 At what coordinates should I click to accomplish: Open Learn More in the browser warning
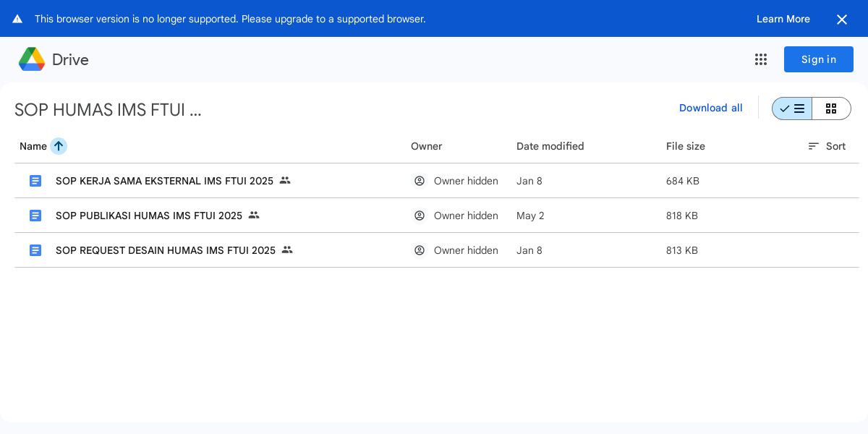click(783, 19)
